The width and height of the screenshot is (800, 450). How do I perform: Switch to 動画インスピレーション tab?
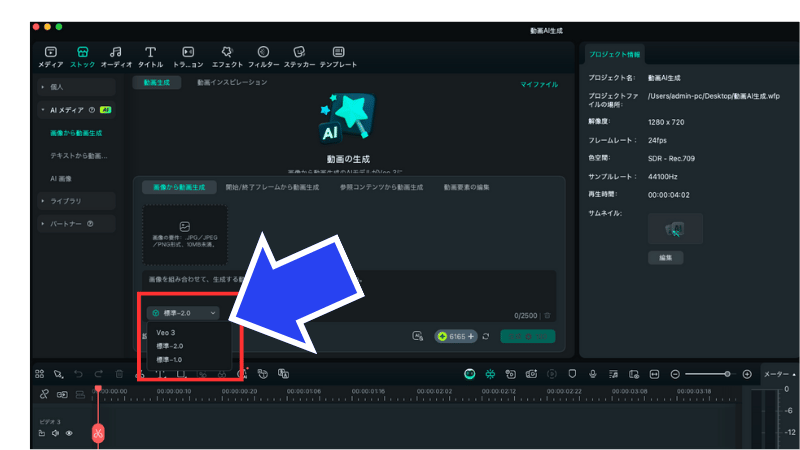click(x=232, y=82)
